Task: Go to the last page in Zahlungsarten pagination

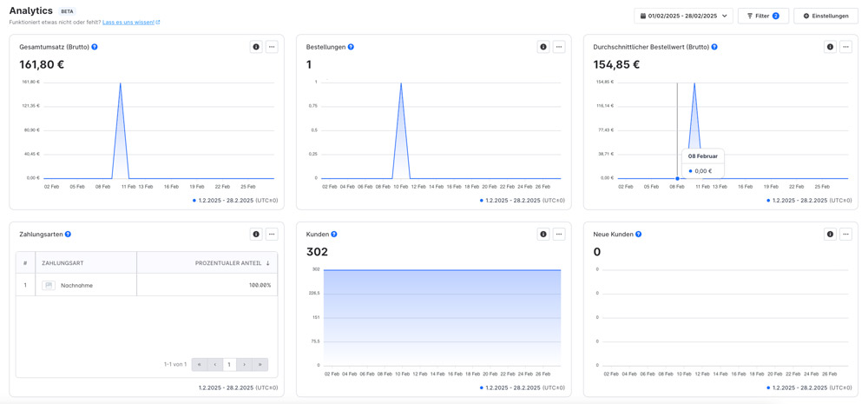Action: (x=260, y=365)
